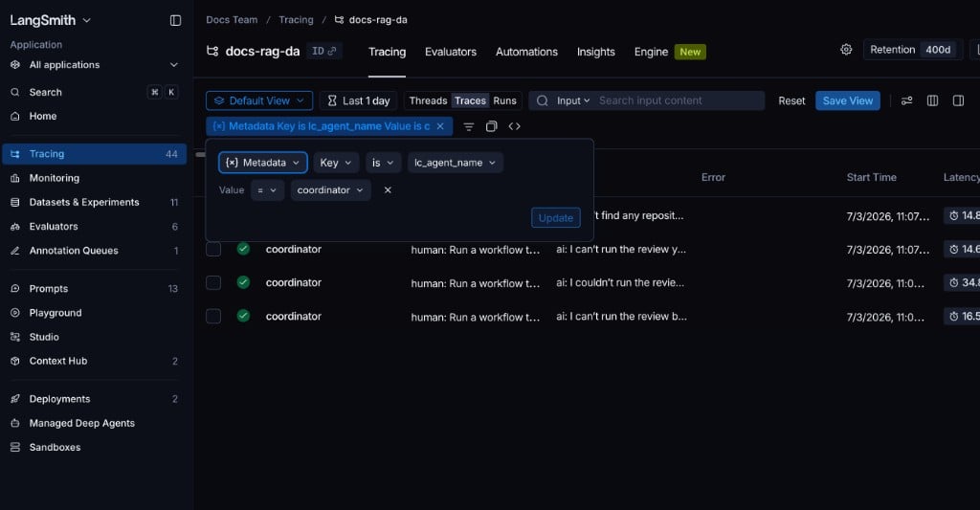Viewport: 980px width, 510px height.
Task: Check the row with 'couldn't run the revie...'
Action: pyautogui.click(x=213, y=282)
